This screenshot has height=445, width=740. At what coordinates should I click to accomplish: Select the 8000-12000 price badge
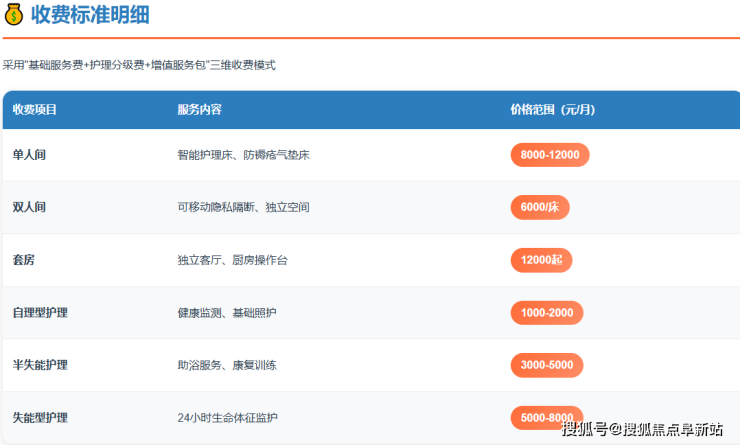click(550, 155)
